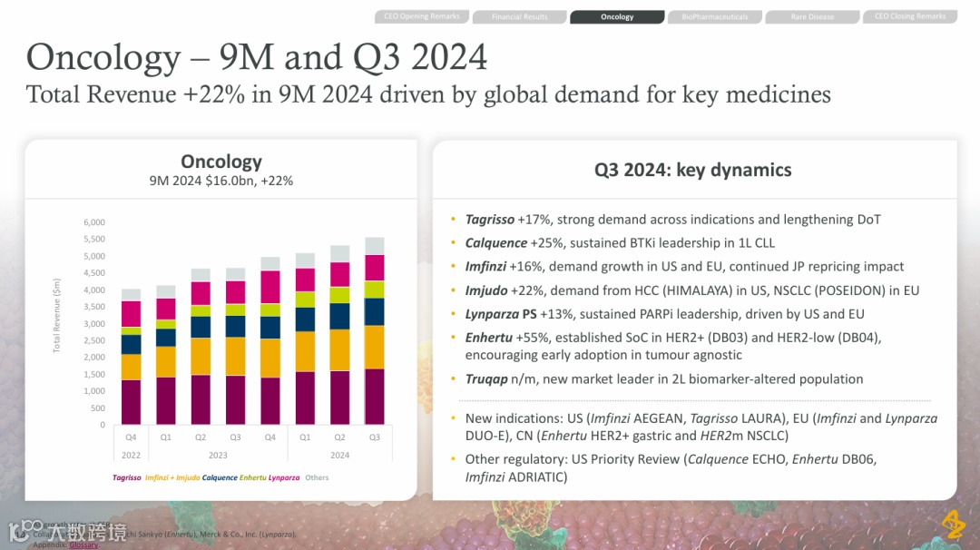Screen dimensions: 980x550
Task: Click the Q4 2022 stacked bar
Action: click(131, 357)
